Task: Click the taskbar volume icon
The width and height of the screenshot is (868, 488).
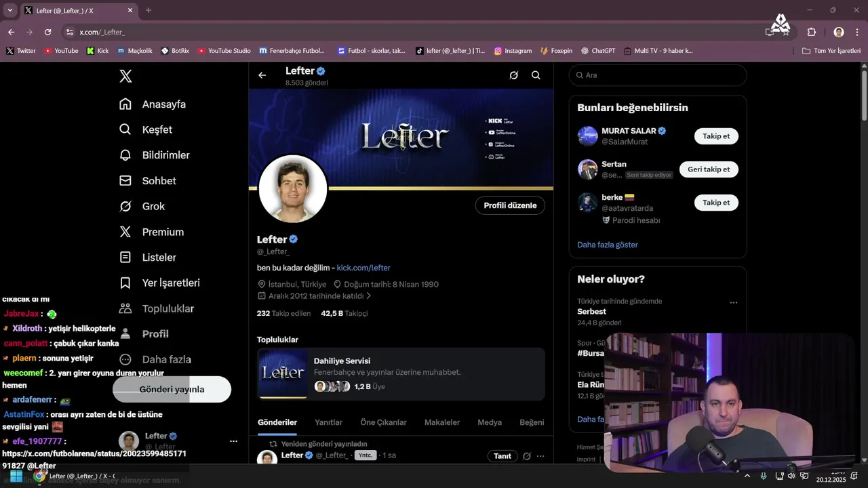Action: tap(791, 476)
